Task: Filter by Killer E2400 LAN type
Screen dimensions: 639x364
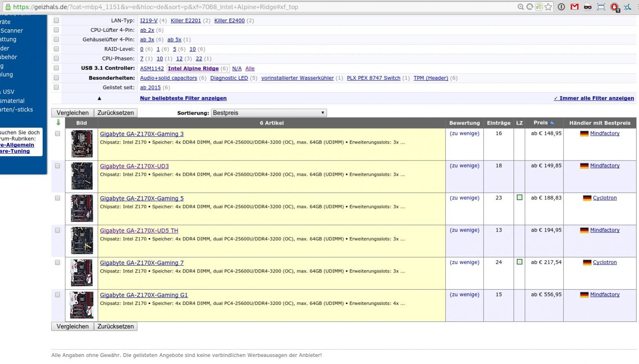Action: coord(229,20)
